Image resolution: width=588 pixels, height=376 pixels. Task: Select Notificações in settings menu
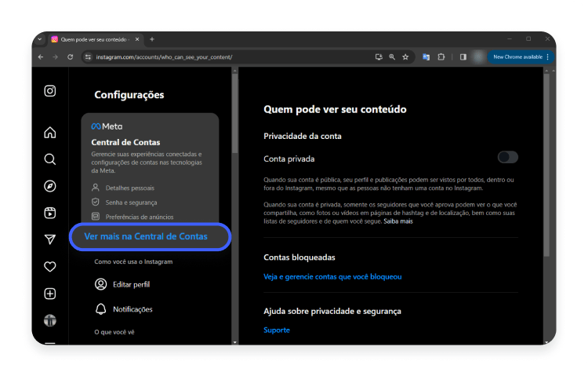point(132,309)
